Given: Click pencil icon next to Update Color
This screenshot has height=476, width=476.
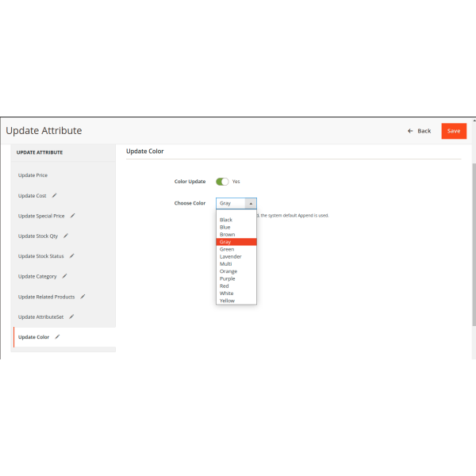Looking at the screenshot, I should coord(57,337).
